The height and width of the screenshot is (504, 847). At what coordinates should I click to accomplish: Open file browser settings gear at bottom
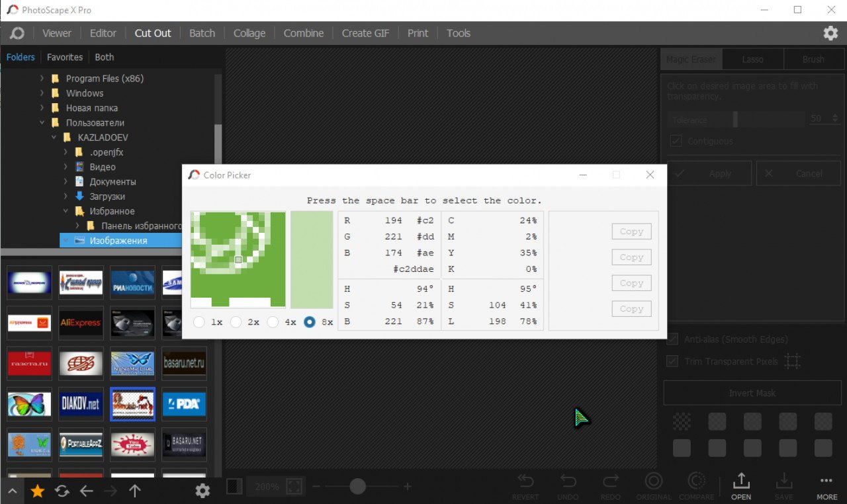coord(202,491)
